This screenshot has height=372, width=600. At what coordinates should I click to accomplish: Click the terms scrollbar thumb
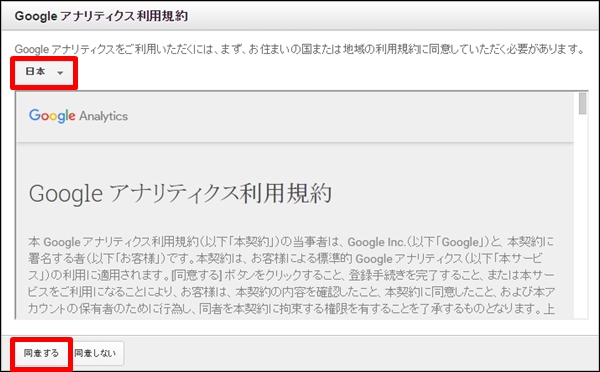[582, 103]
